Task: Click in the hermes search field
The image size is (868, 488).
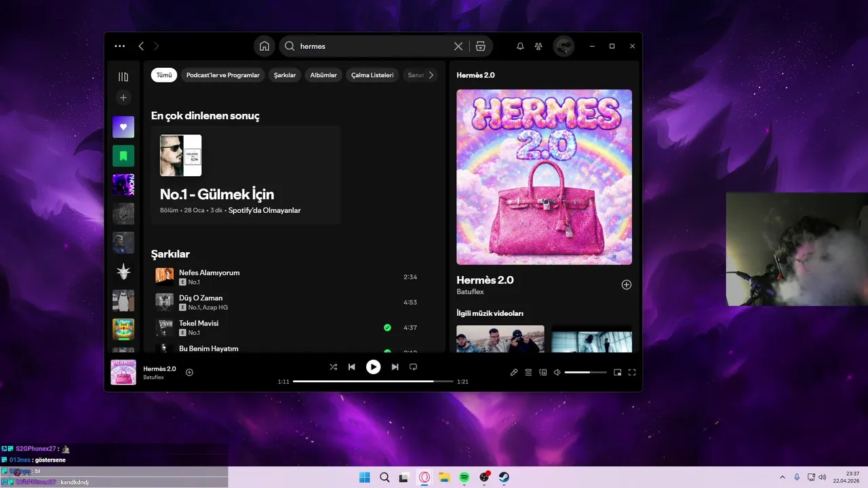Action: coord(373,46)
